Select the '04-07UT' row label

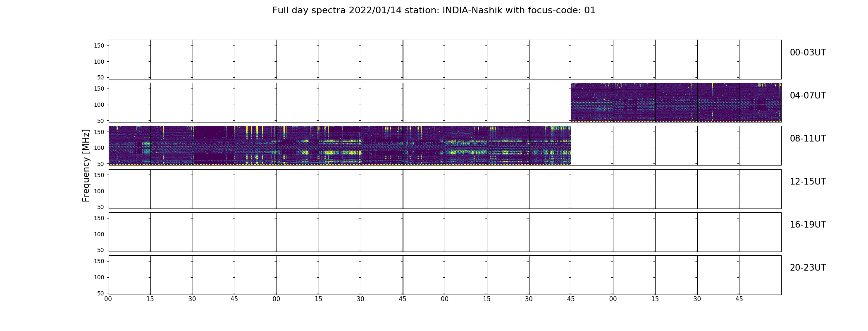tap(808, 96)
